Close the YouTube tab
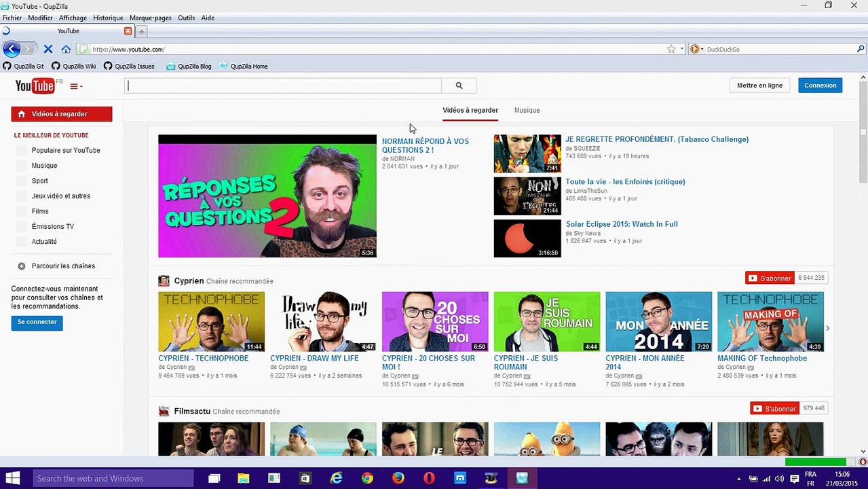The image size is (868, 489). point(128,31)
